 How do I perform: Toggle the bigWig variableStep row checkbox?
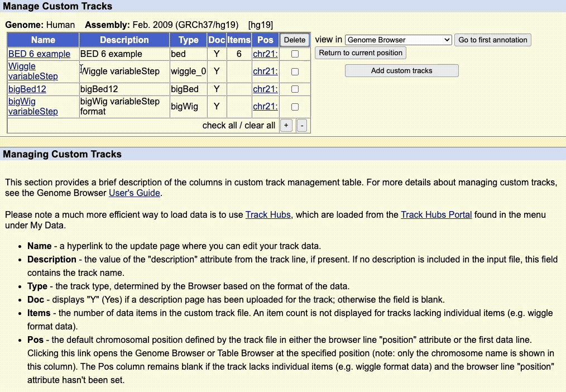click(x=295, y=107)
